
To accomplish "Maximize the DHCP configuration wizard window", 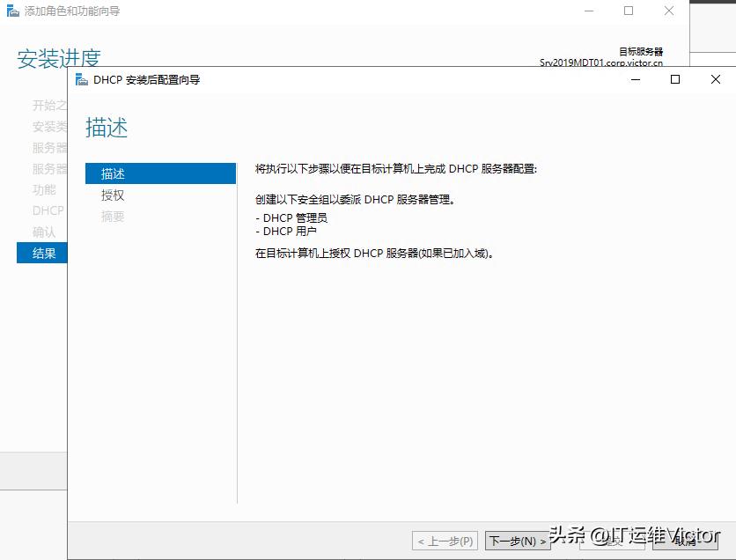I will pyautogui.click(x=674, y=79).
